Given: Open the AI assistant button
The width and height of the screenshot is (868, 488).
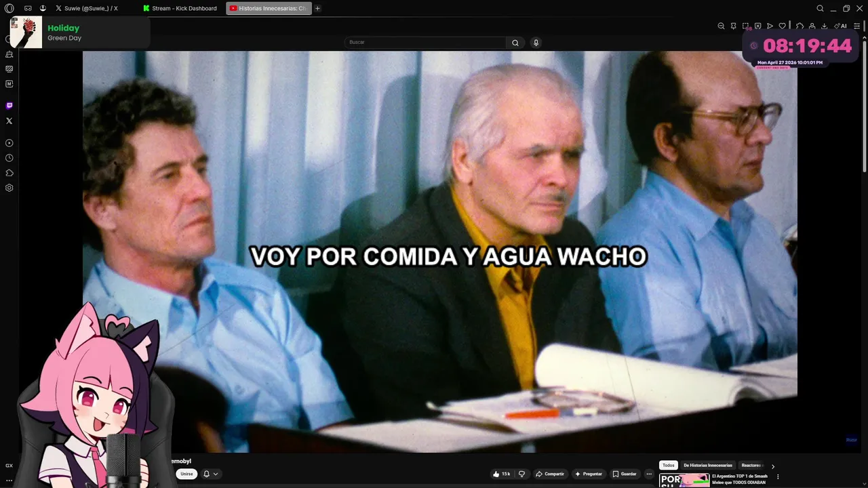Looking at the screenshot, I should click(840, 26).
